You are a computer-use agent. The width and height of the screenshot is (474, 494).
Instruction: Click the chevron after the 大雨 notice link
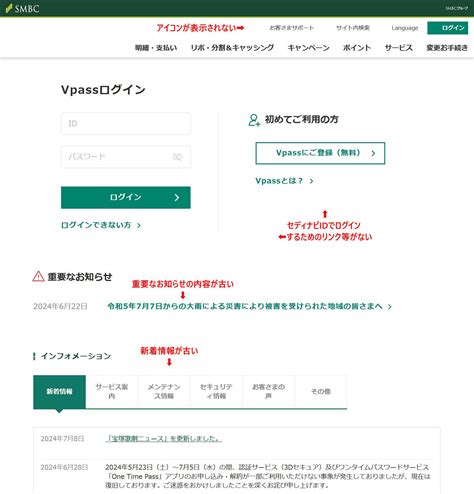(389, 306)
